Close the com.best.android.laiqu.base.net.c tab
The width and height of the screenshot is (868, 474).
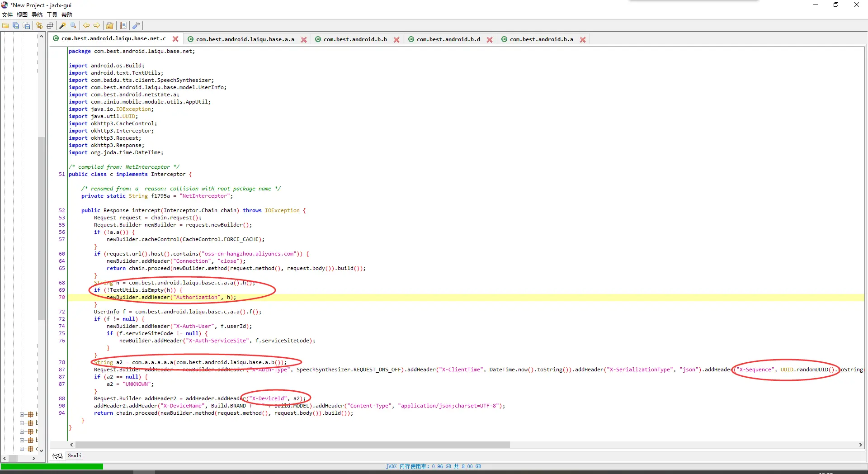(x=175, y=39)
